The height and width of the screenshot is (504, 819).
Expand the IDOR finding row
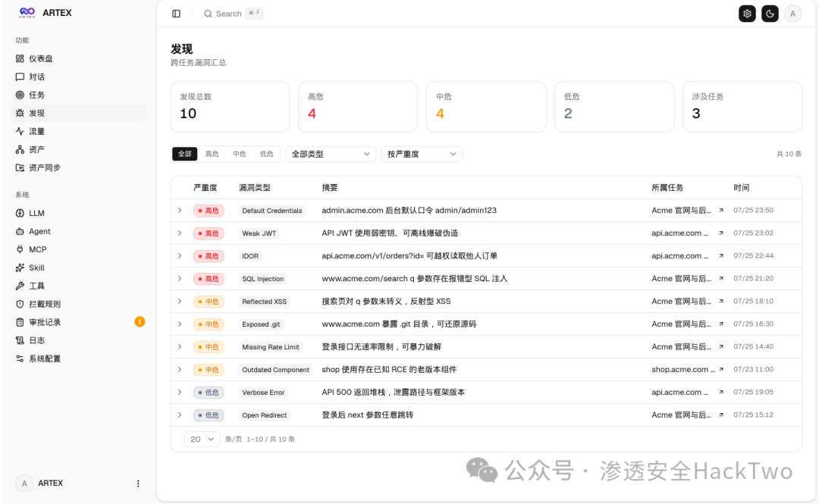tap(180, 256)
